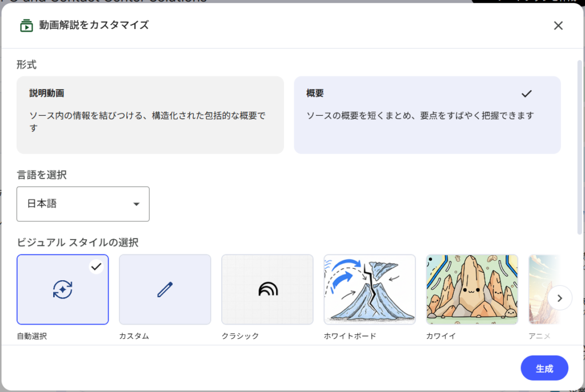Select the 概要 format option
Viewport: 585px width, 392px height.
(x=427, y=114)
